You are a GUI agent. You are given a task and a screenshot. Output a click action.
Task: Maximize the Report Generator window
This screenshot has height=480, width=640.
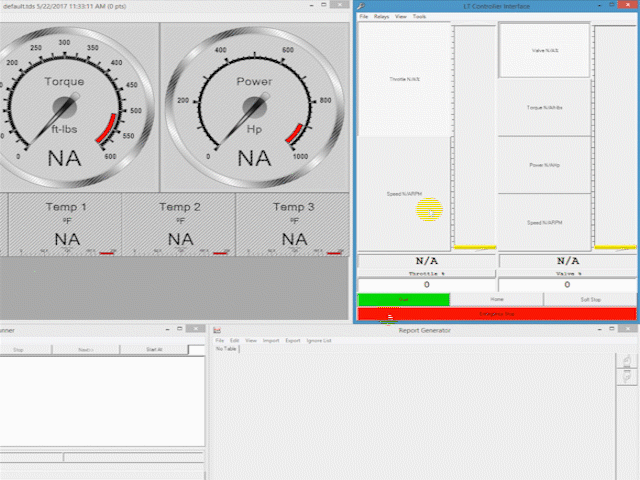pos(611,329)
